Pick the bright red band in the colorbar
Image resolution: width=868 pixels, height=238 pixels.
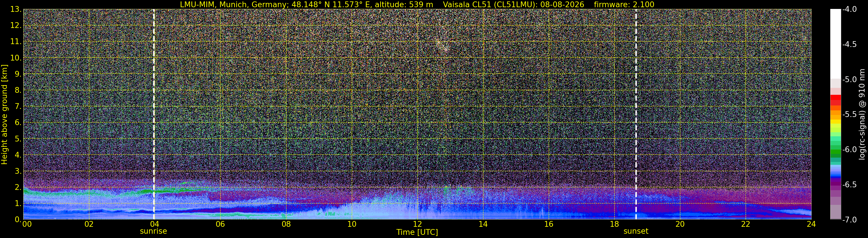[835, 98]
